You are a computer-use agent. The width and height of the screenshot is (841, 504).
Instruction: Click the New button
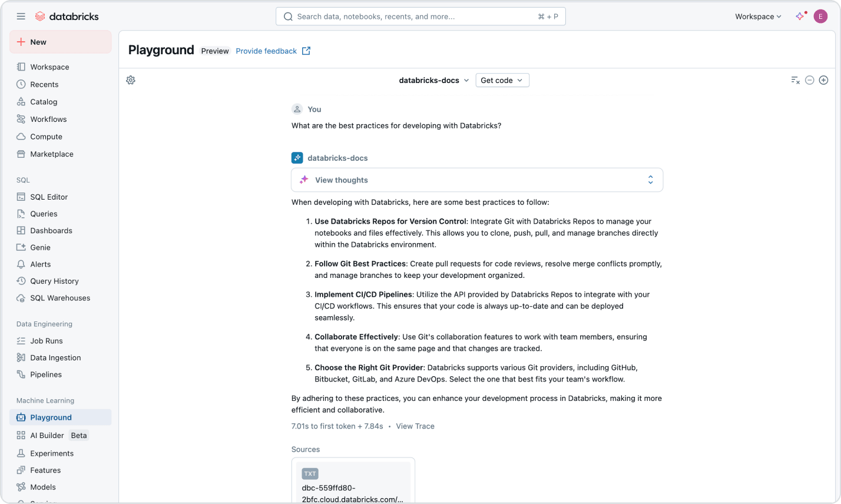pyautogui.click(x=38, y=42)
